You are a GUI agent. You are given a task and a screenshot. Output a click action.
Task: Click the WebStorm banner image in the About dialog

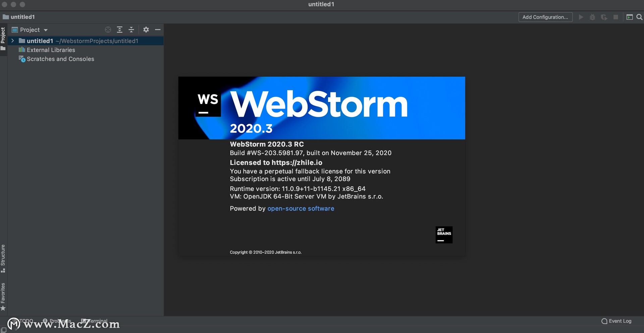[x=322, y=108]
